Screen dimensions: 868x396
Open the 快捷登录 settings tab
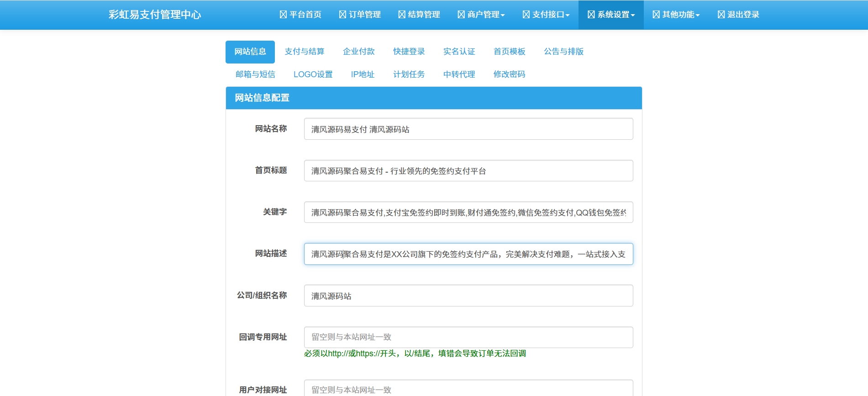(409, 52)
